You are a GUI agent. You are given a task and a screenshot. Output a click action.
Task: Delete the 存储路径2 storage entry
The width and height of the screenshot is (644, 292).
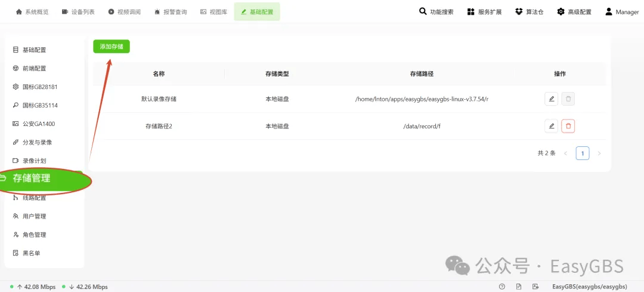tap(568, 126)
